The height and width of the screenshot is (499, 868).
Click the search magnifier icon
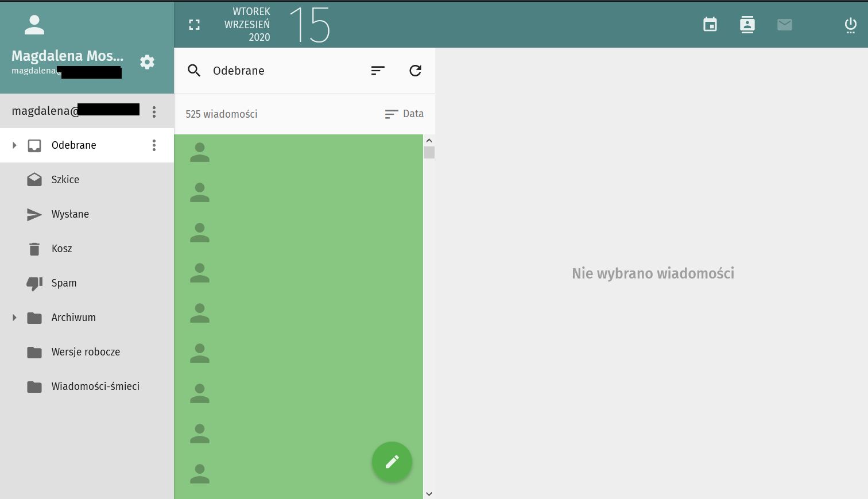(194, 71)
